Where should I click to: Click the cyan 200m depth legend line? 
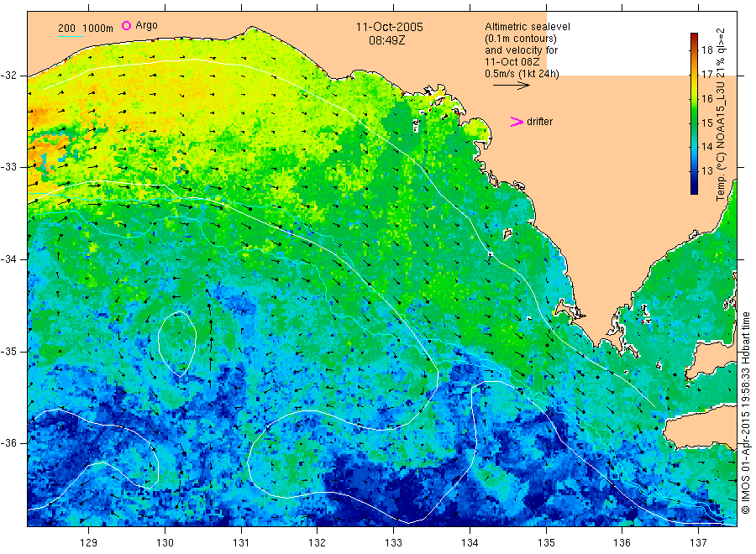click(71, 36)
